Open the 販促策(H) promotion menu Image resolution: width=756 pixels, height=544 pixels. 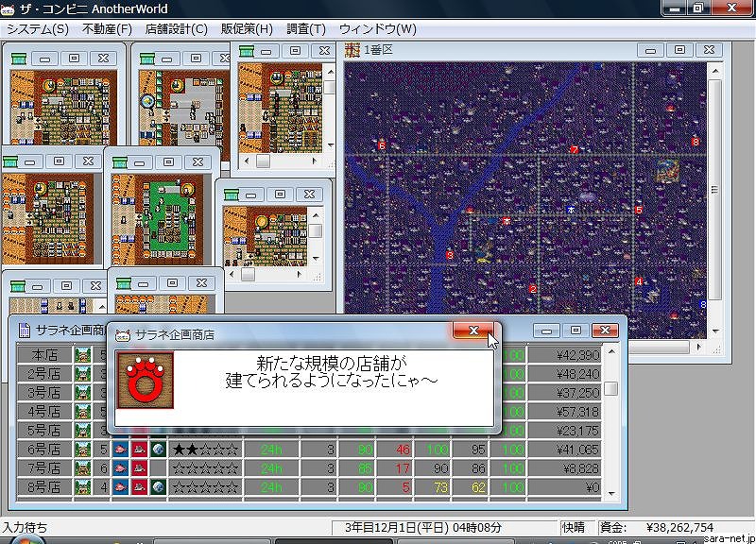pyautogui.click(x=247, y=29)
